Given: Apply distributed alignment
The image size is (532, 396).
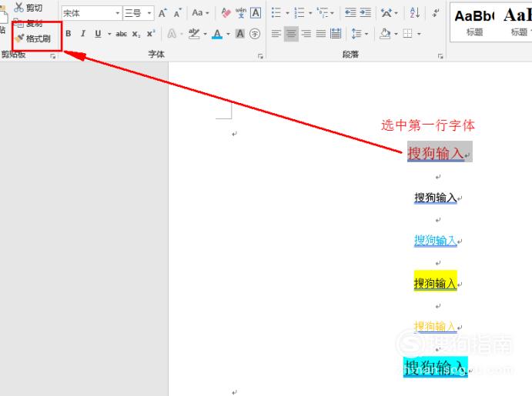Looking at the screenshot, I should point(336,34).
